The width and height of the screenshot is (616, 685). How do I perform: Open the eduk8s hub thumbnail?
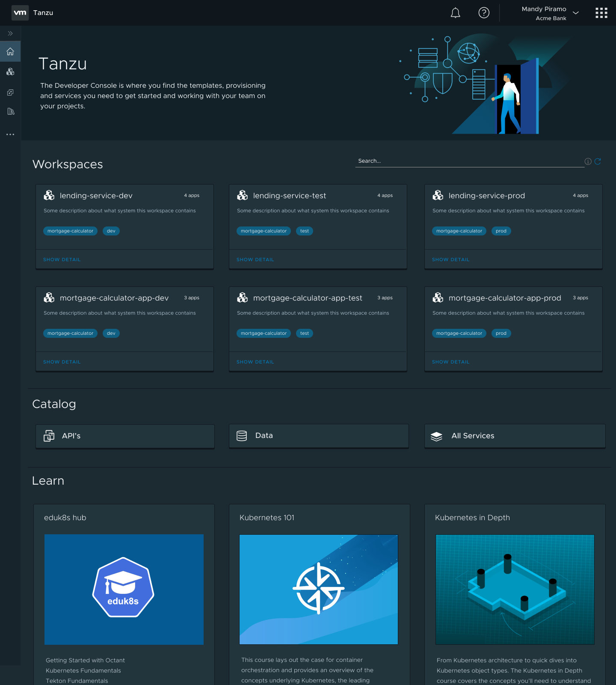coord(124,590)
